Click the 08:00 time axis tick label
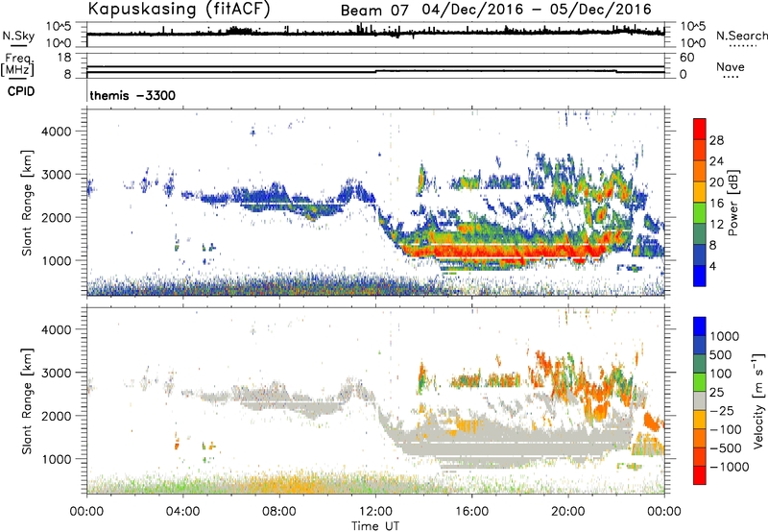 click(x=279, y=512)
